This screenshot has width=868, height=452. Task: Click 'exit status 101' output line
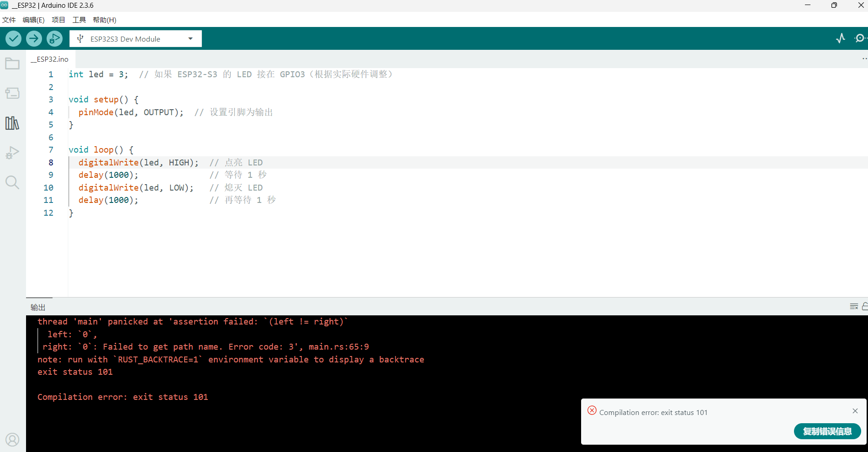click(x=75, y=372)
